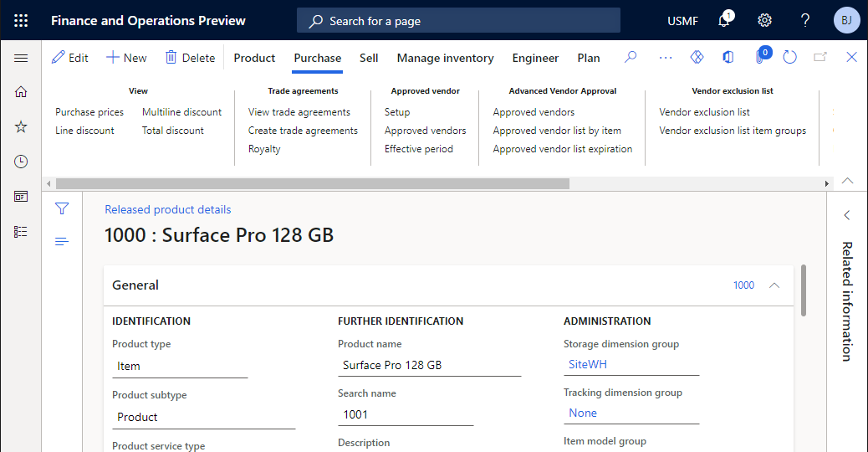
Task: Open Approved vendor Setup
Action: [397, 112]
